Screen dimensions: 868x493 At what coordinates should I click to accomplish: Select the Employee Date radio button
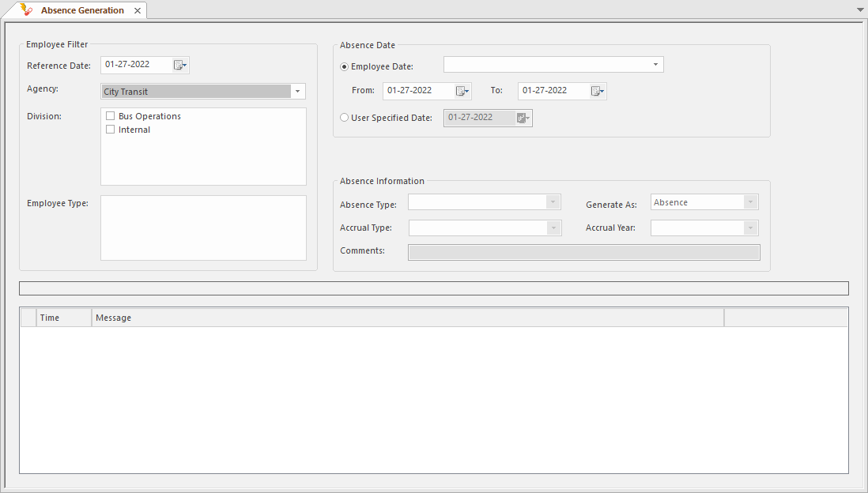[x=344, y=66]
